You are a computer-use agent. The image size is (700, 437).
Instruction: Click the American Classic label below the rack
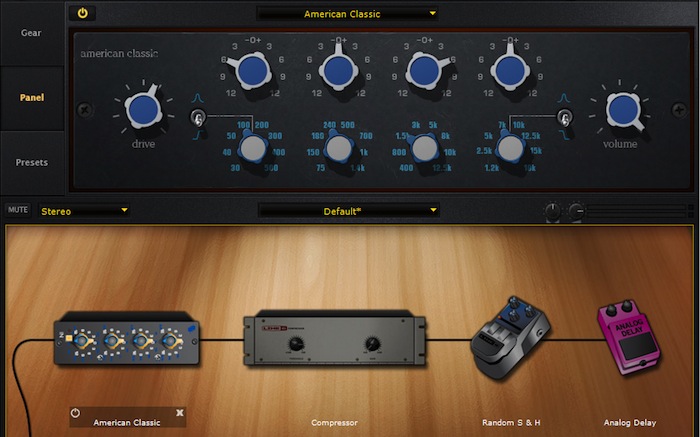127,422
